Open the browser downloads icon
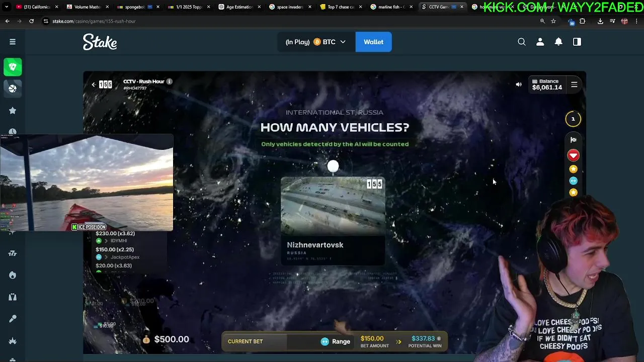The image size is (644, 362). 600,21
